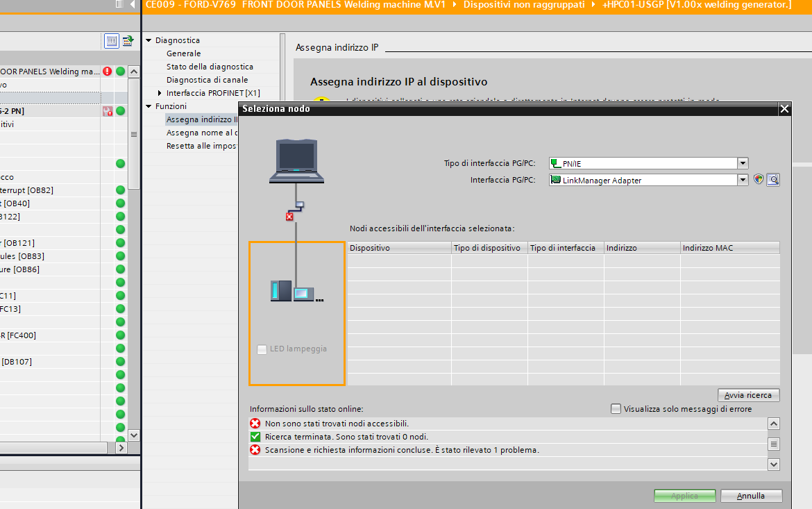Click the 'Avvia ricerca' button
The width and height of the screenshot is (812, 509).
[748, 395]
